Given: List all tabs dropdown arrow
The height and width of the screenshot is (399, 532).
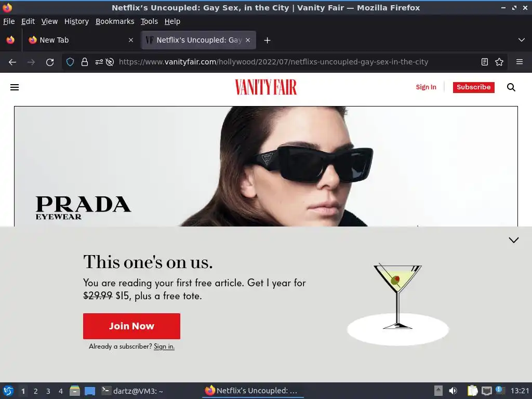Looking at the screenshot, I should click(522, 40).
